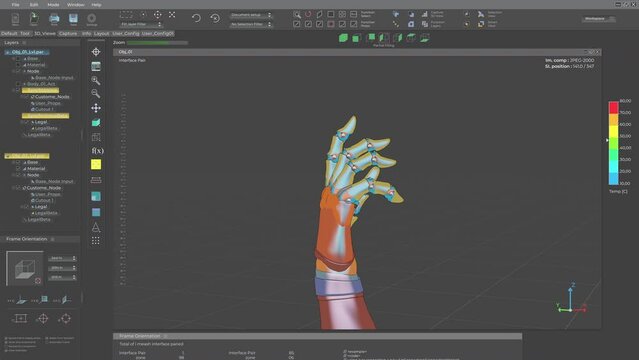This screenshot has height=360, width=639.
Task: Click the yellow square tool icon
Action: point(96,164)
